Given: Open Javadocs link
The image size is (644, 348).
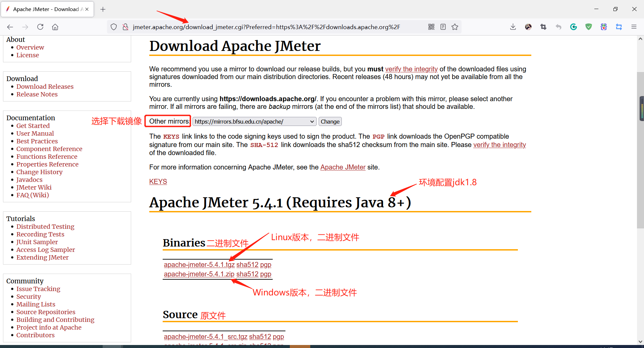Looking at the screenshot, I should tap(30, 180).
